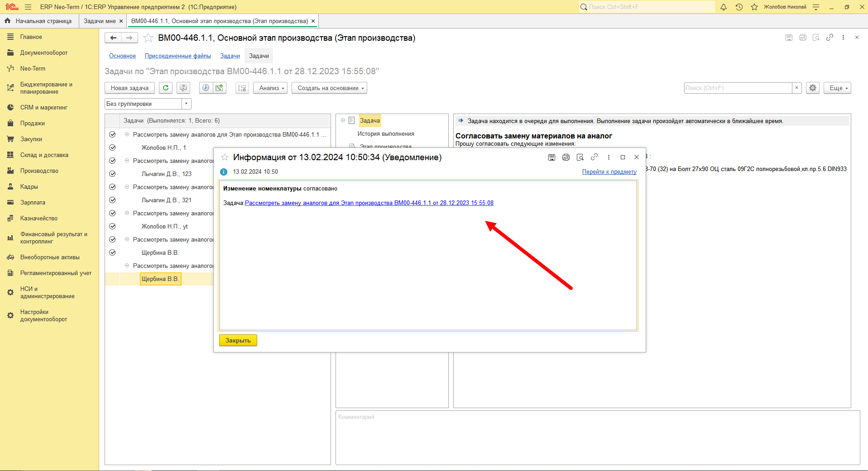Open the notifications bell in the title bar
This screenshot has height=471, width=868.
724,7
